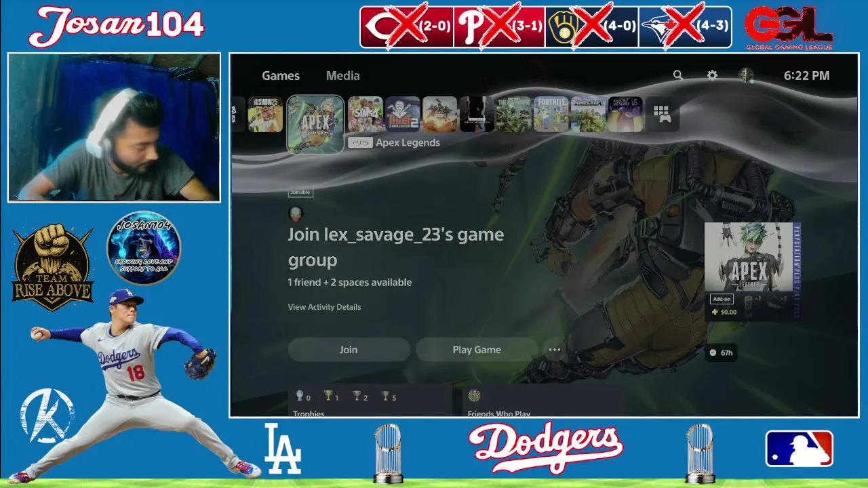Click the streamer webcam feed

point(114,127)
